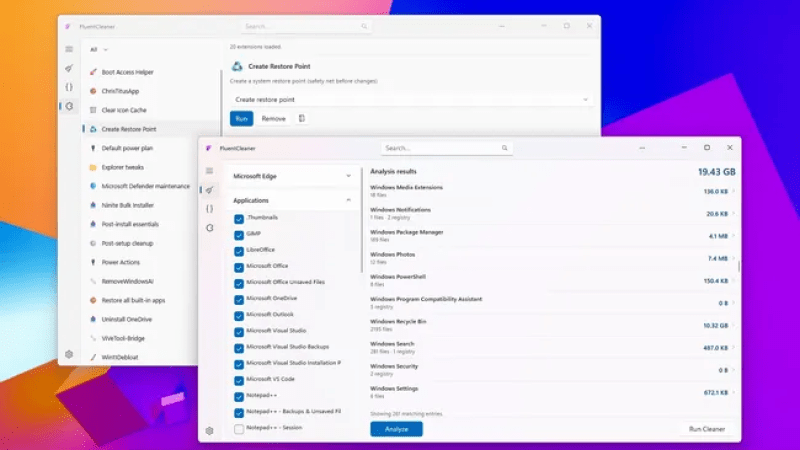Expand Windows Recycle Bin result chevron
Image resolution: width=800 pixels, height=450 pixels.
tap(733, 325)
